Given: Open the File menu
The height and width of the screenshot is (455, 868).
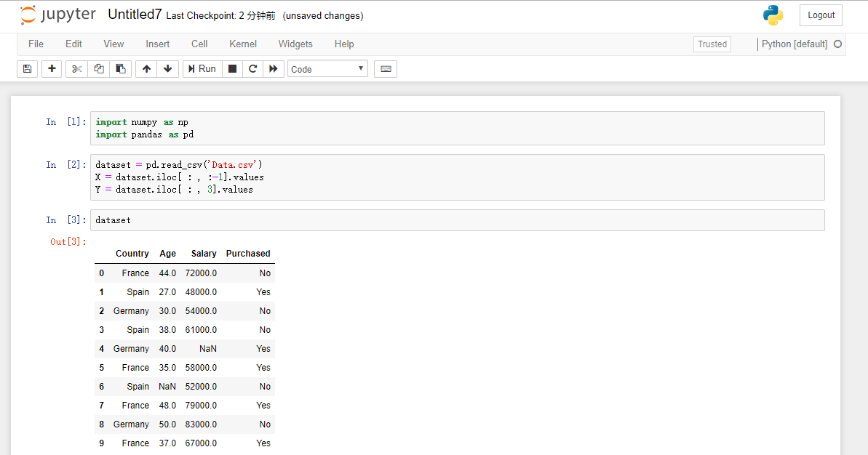Looking at the screenshot, I should coord(36,44).
